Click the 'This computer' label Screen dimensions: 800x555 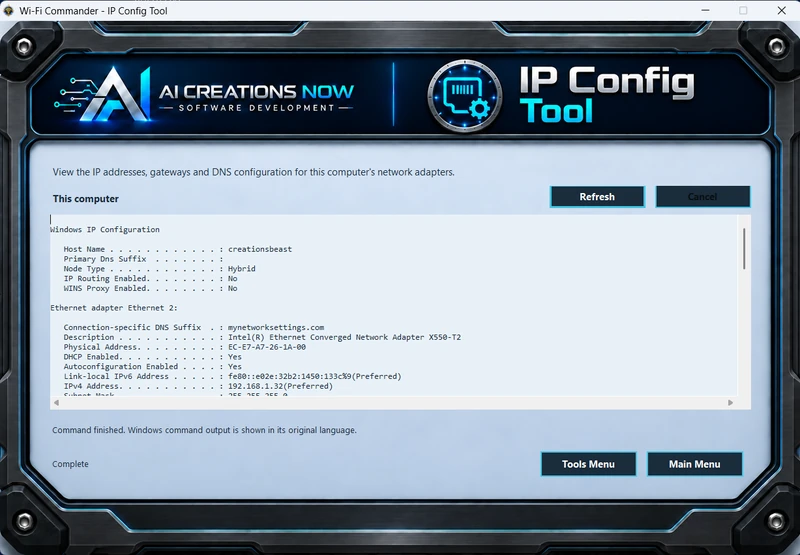pyautogui.click(x=85, y=199)
